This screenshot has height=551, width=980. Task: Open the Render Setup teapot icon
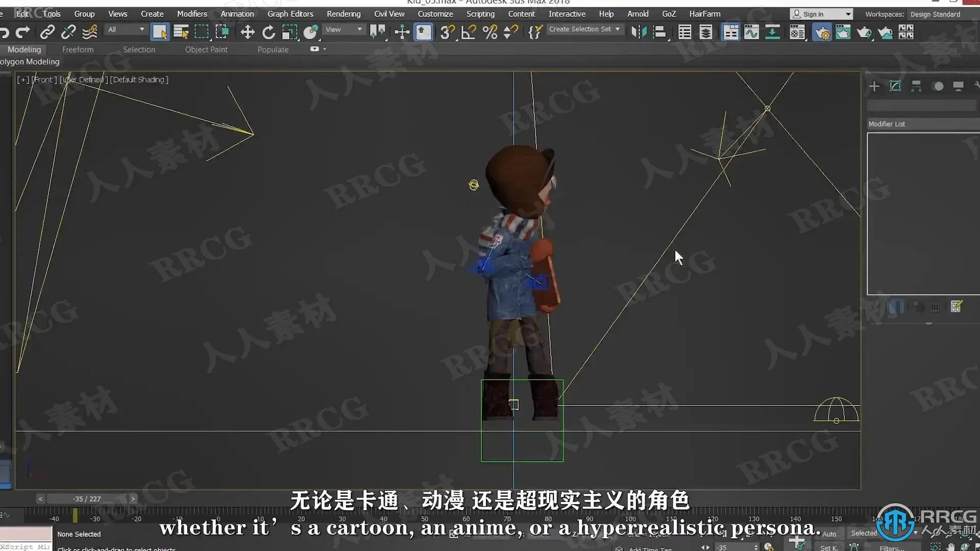(x=822, y=33)
